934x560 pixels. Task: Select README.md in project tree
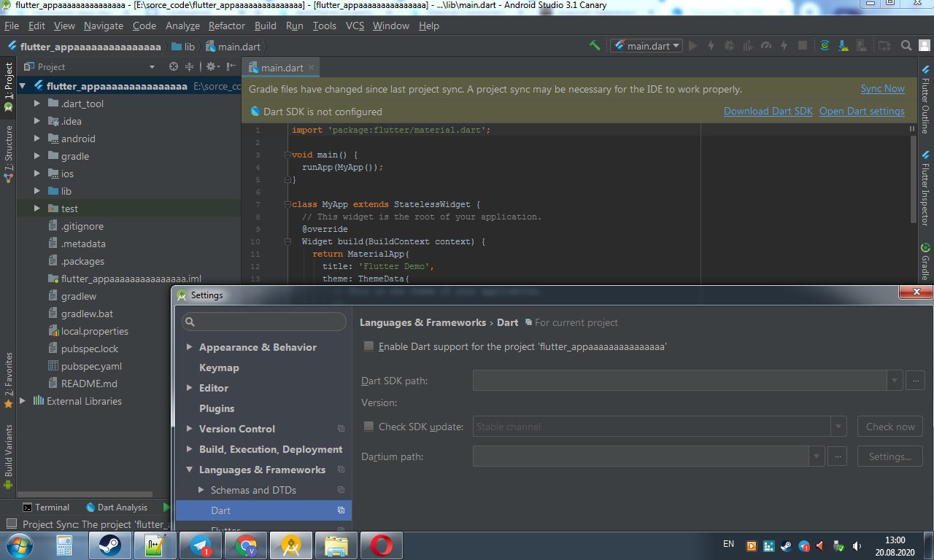point(89,384)
